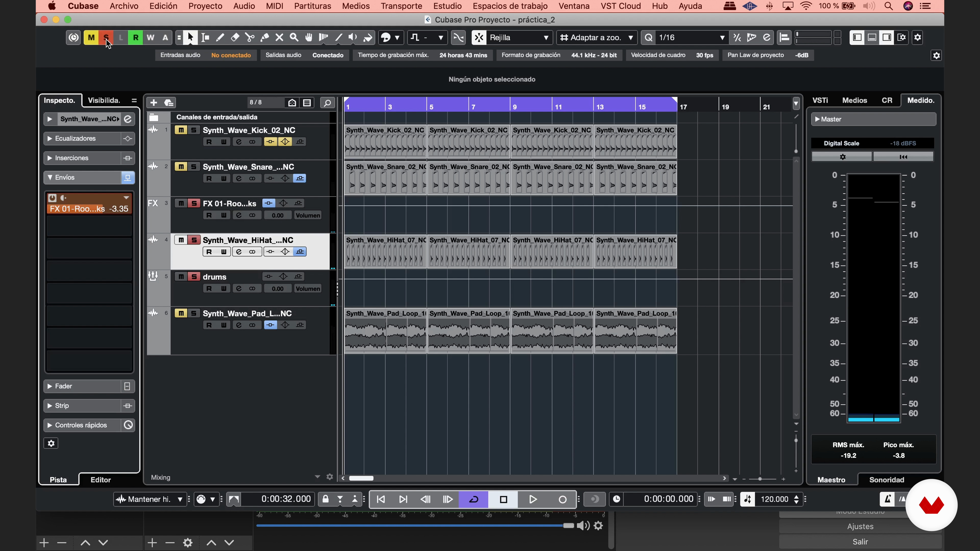Click Volumen parameter on FX 01 track

click(308, 215)
